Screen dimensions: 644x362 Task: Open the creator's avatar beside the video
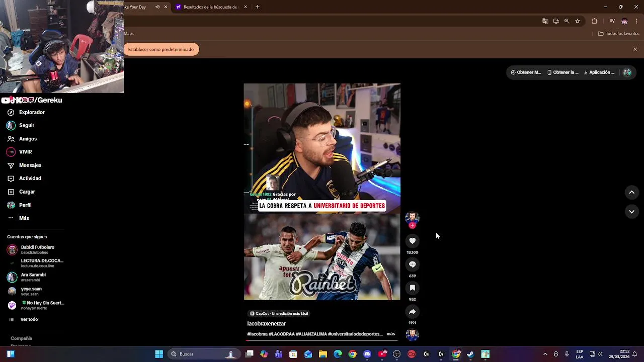[x=412, y=218]
